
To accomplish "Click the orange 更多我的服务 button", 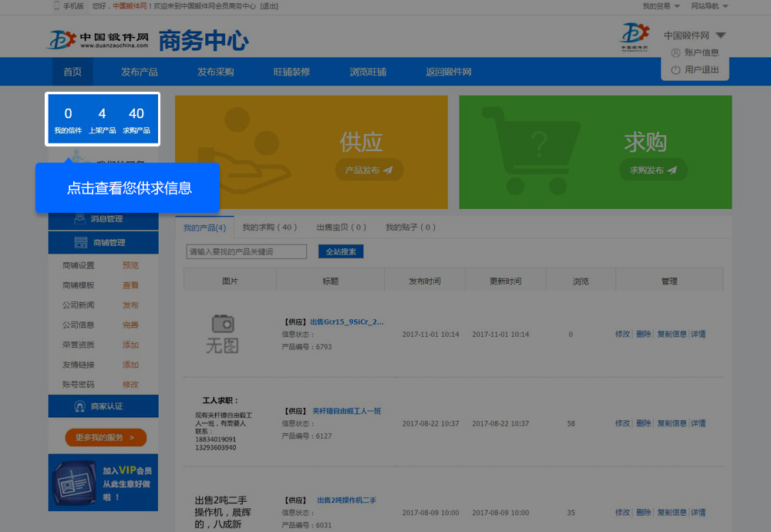I will pyautogui.click(x=106, y=438).
